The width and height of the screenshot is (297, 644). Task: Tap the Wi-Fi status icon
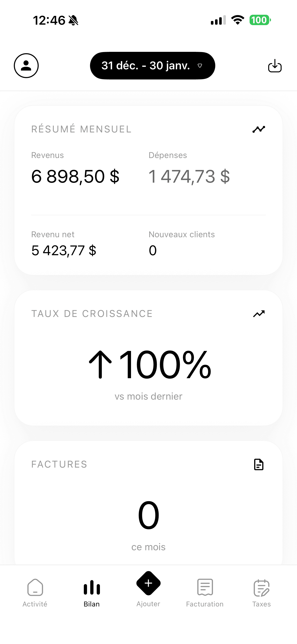[238, 20]
